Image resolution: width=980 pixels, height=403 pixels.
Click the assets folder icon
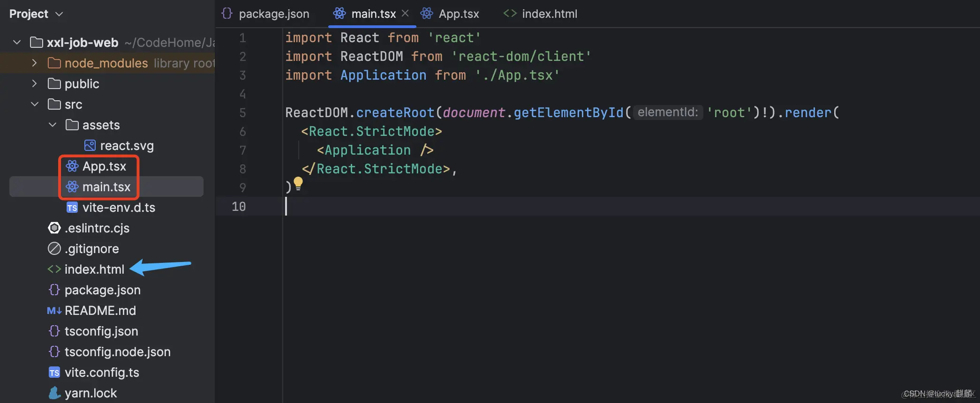72,125
